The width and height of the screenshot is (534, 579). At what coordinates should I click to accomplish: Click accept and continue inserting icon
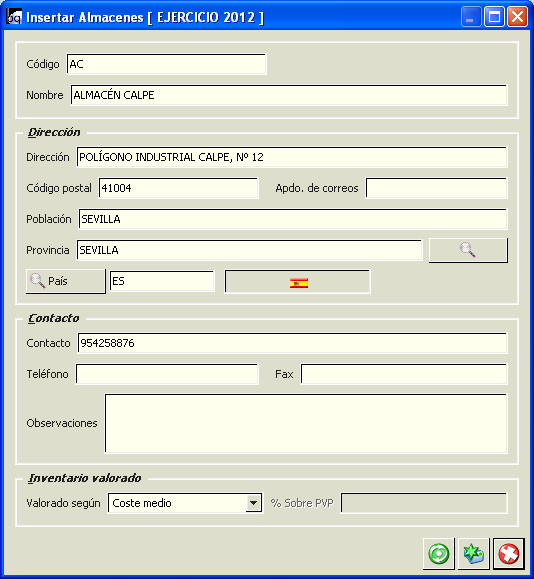pos(473,554)
